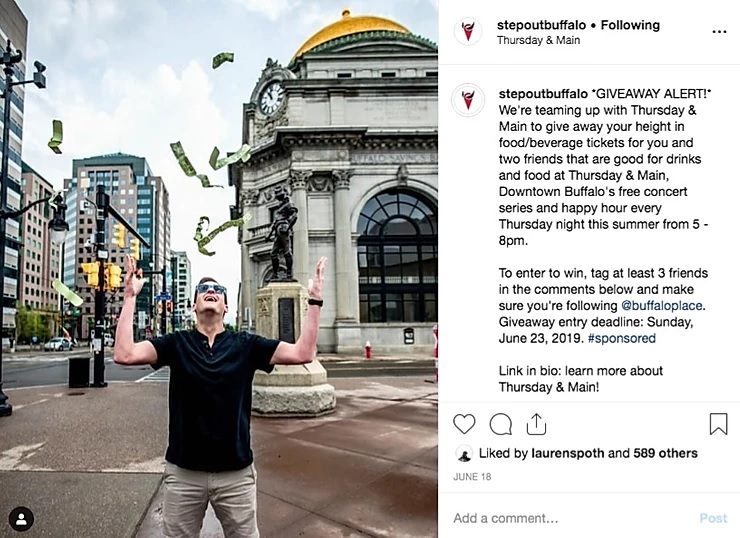This screenshot has height=538, width=740.
Task: Submit the comment with Post button
Action: click(x=713, y=518)
